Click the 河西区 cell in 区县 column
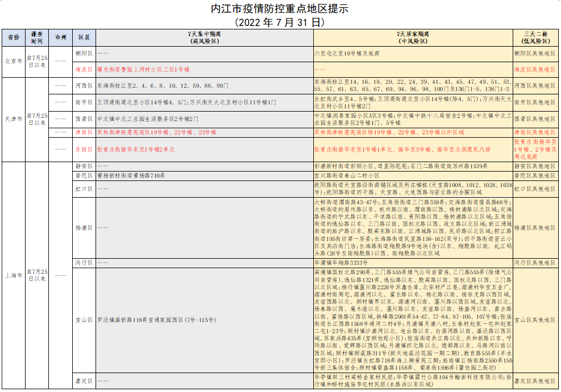 pyautogui.click(x=84, y=86)
